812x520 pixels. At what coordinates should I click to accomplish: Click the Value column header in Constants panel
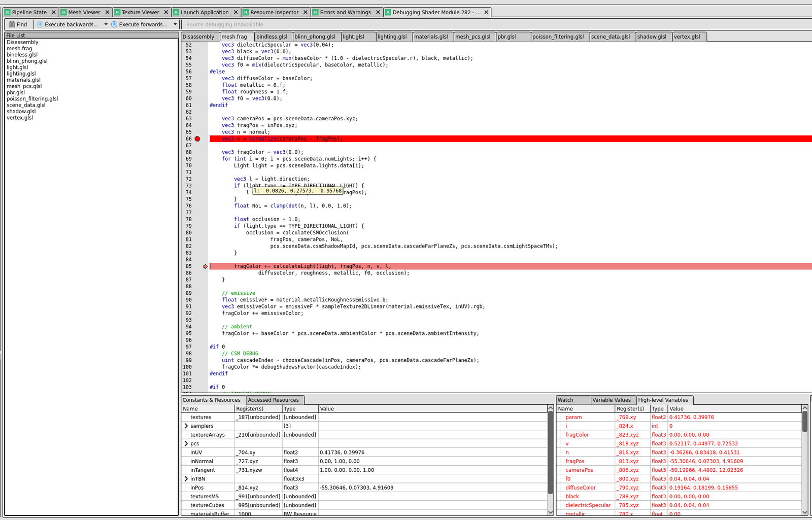tap(327, 409)
